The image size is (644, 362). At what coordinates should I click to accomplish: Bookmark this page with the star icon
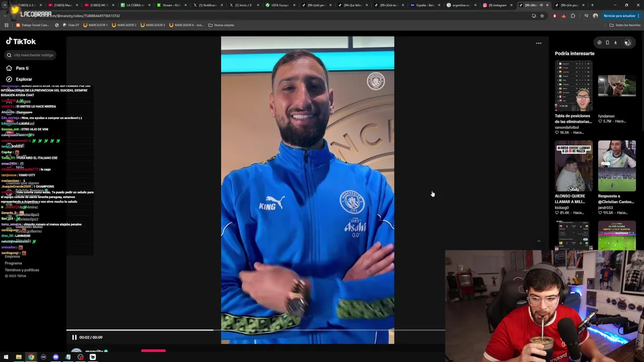(x=542, y=16)
